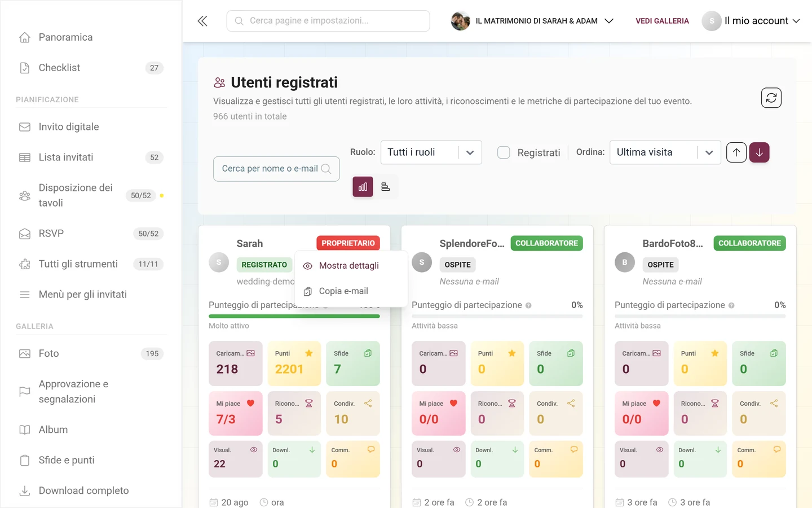Open Disposizione dei tavoli page
812x508 pixels.
pyautogui.click(x=91, y=195)
